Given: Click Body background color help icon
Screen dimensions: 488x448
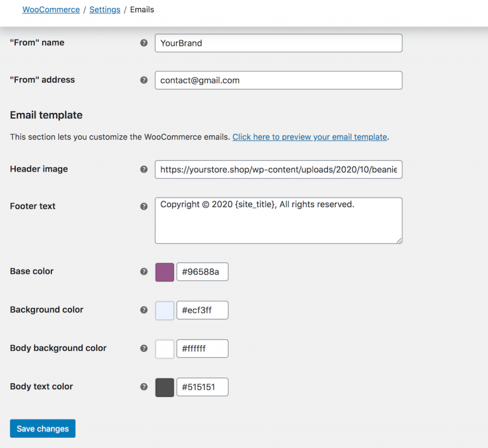Looking at the screenshot, I should [x=144, y=349].
